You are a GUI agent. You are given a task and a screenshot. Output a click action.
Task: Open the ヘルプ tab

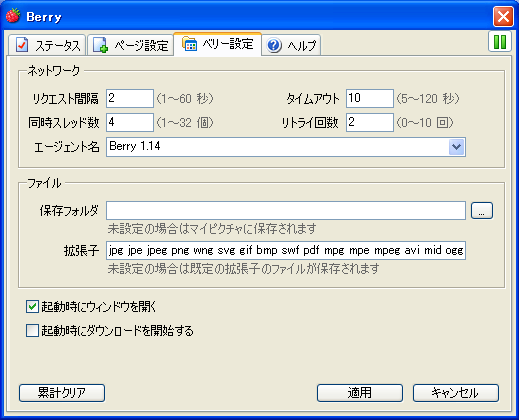coord(291,45)
